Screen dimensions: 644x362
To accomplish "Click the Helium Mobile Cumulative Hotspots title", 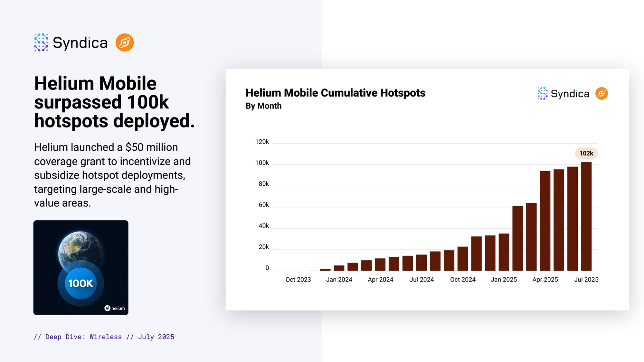I will (x=335, y=93).
